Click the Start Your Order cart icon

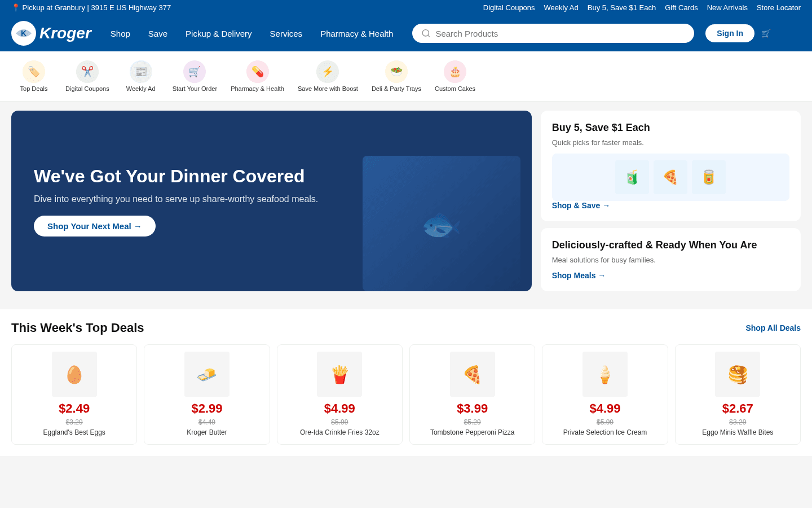click(194, 72)
